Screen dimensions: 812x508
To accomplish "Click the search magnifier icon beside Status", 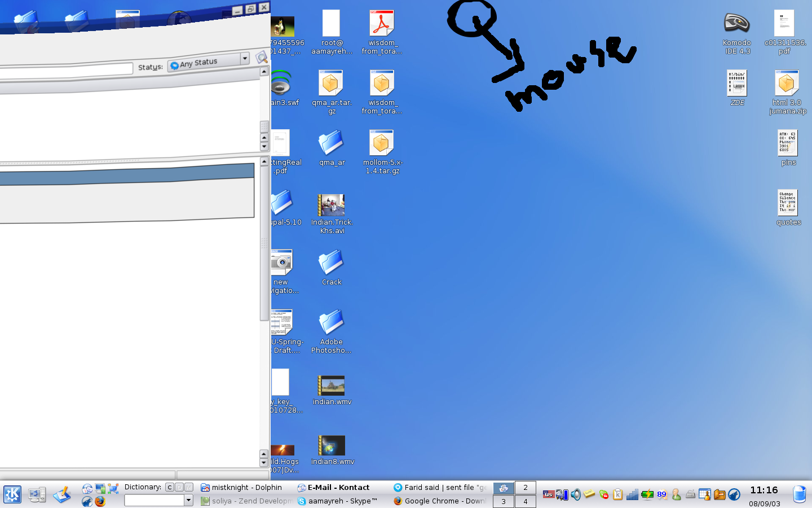I will pos(261,57).
